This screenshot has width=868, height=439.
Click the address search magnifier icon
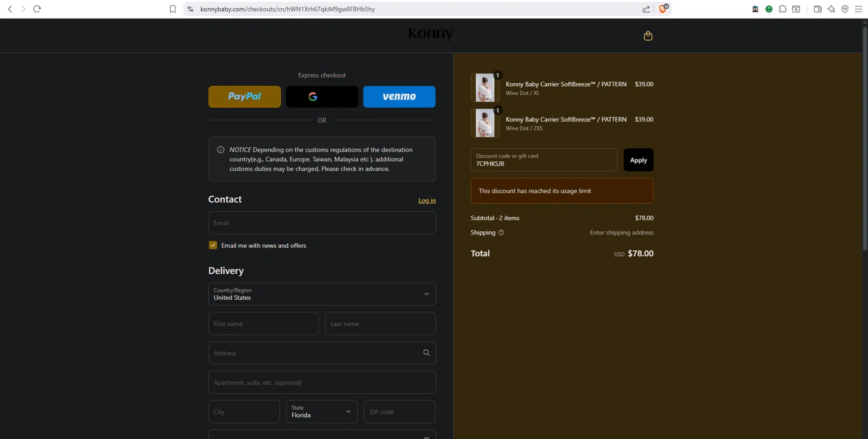pyautogui.click(x=426, y=353)
